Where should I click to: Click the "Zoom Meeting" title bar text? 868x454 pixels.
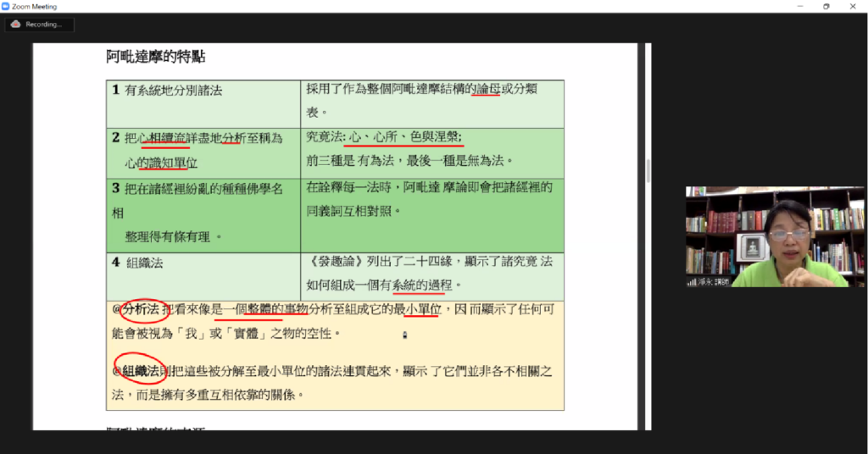coord(35,6)
